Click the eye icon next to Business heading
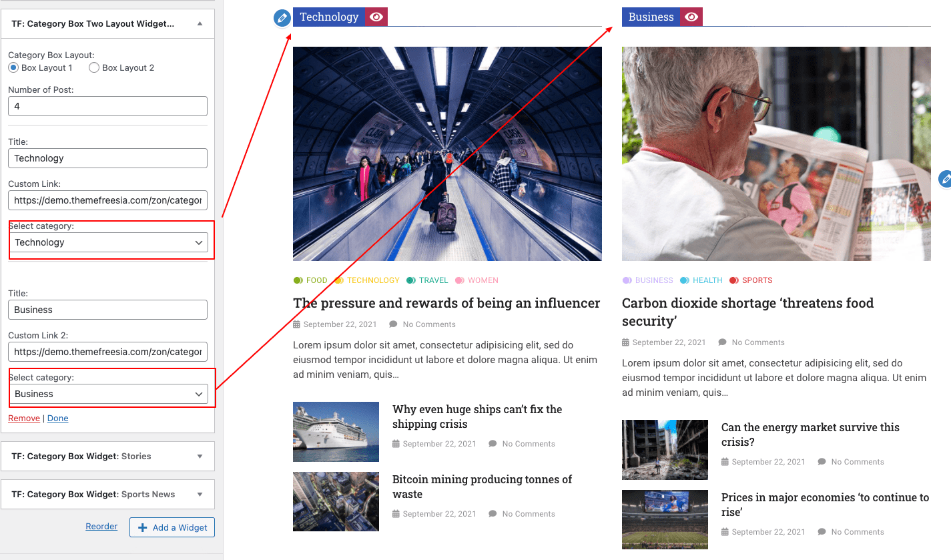 click(x=691, y=17)
